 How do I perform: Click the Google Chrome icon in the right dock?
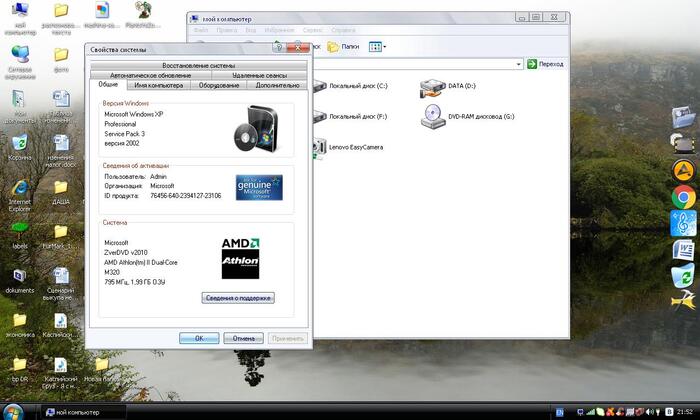pyautogui.click(x=684, y=197)
